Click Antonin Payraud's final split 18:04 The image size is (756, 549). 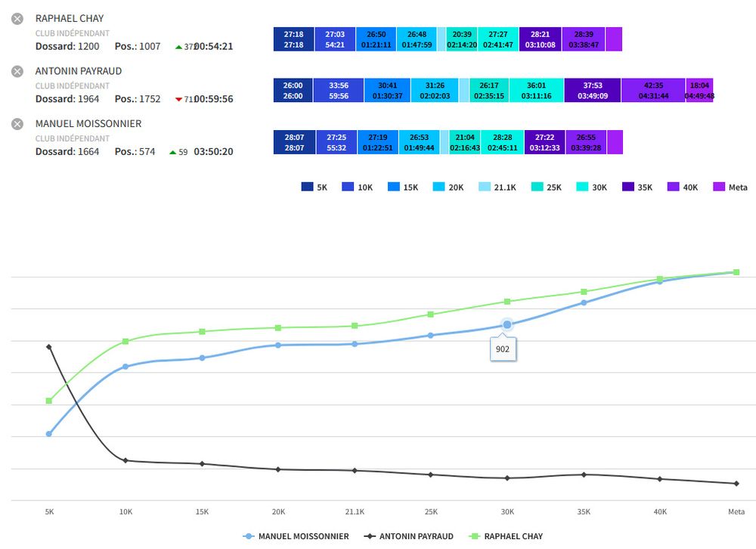(699, 90)
